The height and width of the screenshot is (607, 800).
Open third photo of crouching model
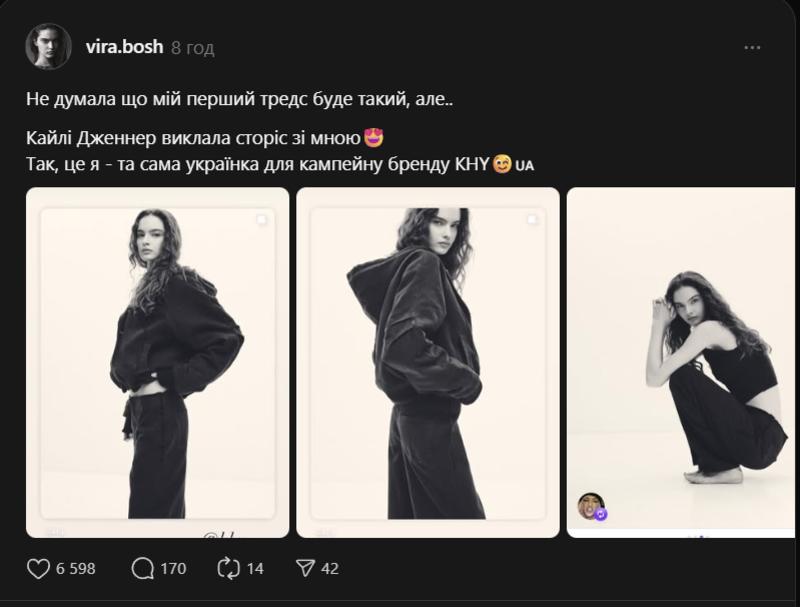pos(683,362)
